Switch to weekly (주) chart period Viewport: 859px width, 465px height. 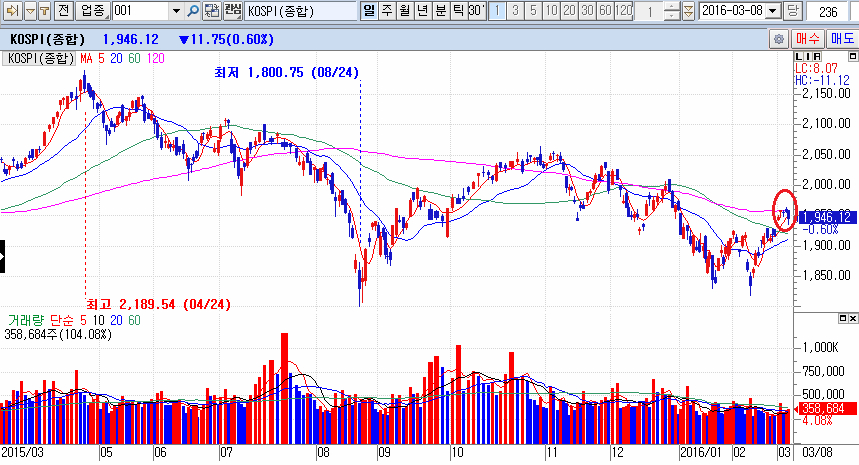pos(387,11)
